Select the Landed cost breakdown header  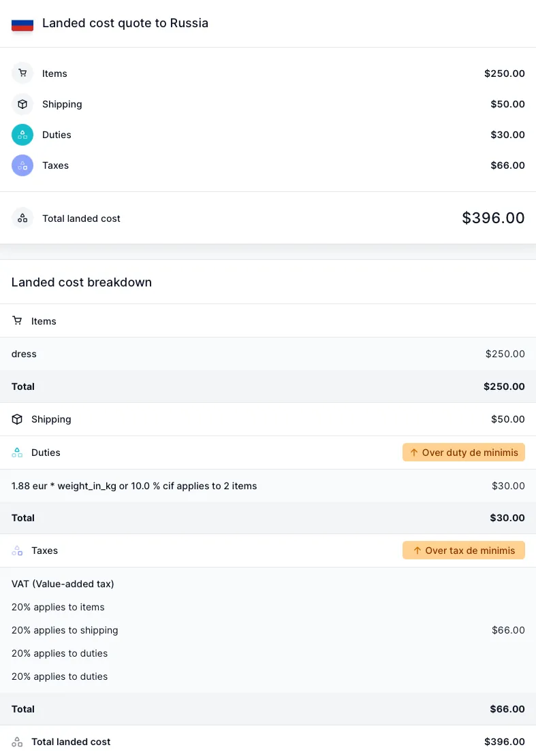[81, 282]
